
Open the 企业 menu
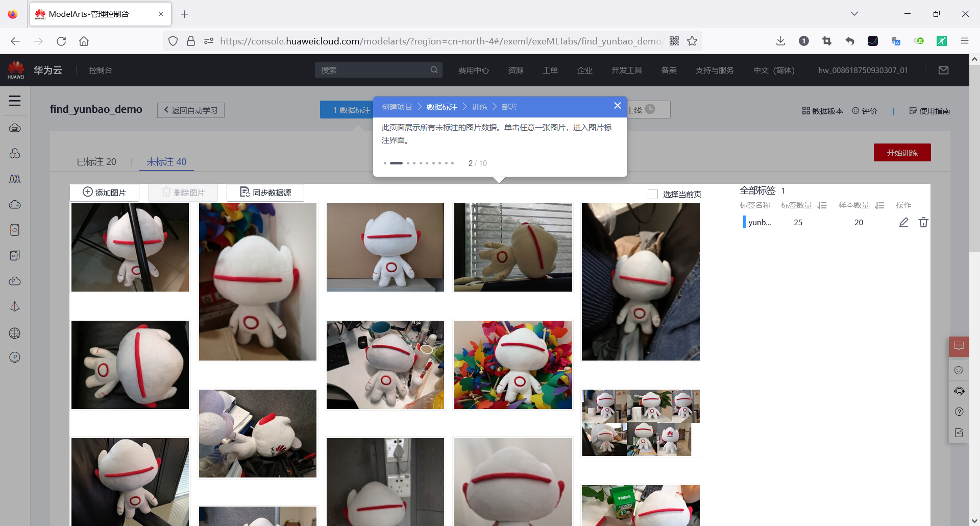(x=585, y=70)
